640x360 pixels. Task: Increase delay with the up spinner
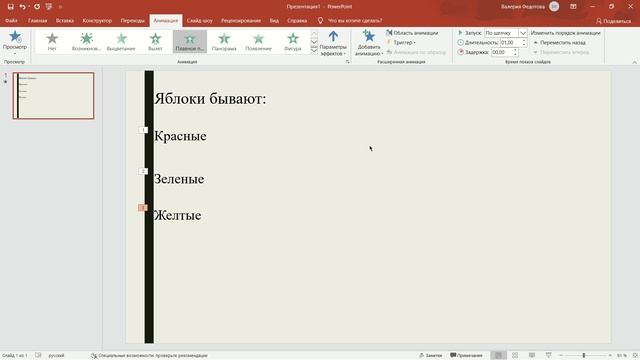pyautogui.click(x=515, y=50)
